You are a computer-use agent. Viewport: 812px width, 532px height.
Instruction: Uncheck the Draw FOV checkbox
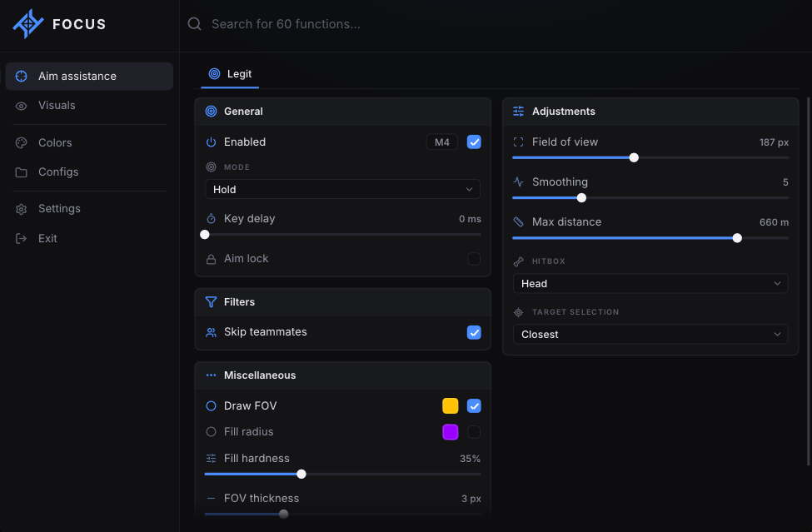click(474, 405)
